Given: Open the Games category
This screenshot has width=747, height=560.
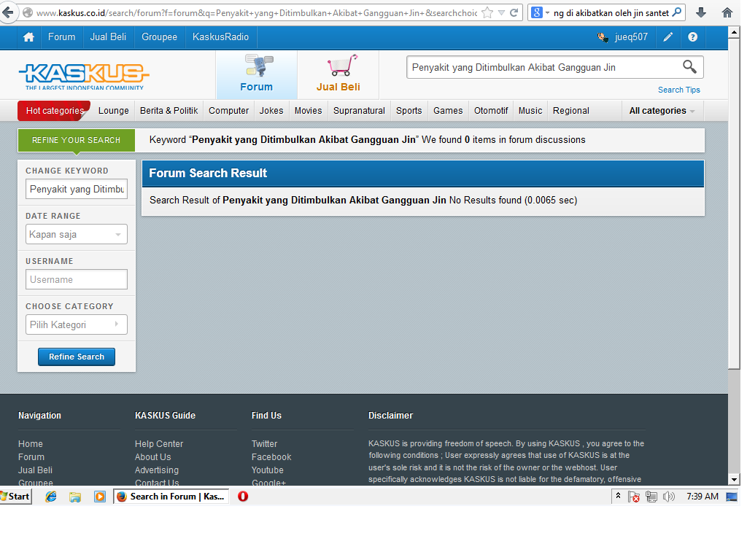Looking at the screenshot, I should pyautogui.click(x=448, y=111).
